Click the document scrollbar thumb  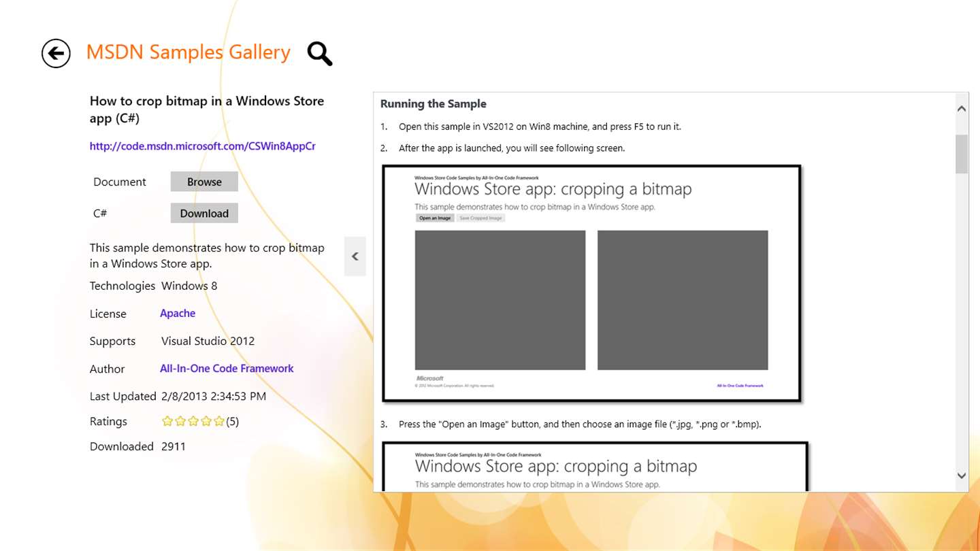click(x=962, y=154)
